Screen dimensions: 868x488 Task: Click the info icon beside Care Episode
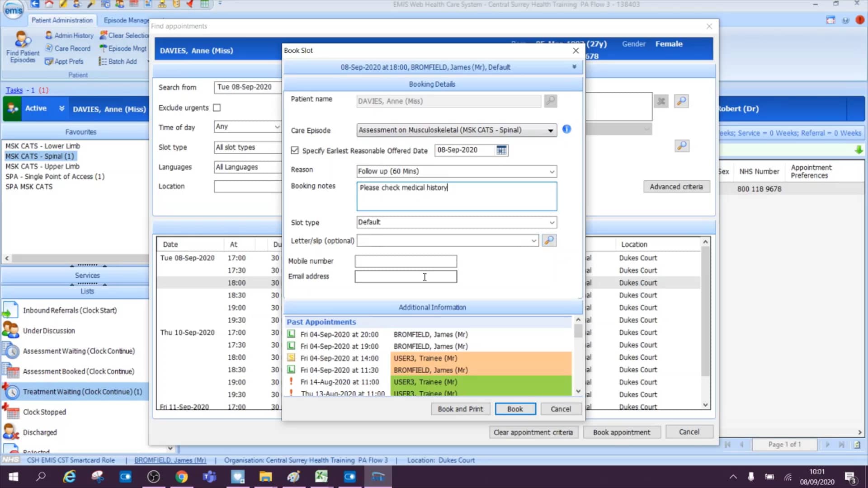[x=566, y=129]
